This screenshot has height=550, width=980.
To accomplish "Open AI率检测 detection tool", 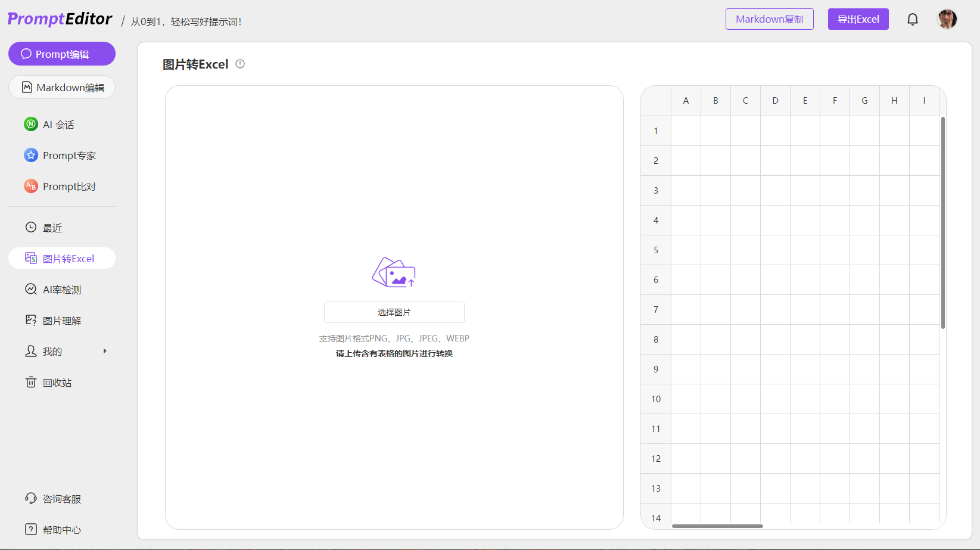I will click(61, 290).
